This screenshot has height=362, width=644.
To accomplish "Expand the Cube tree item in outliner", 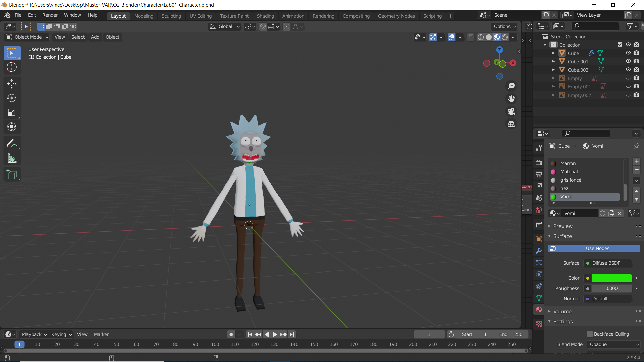I will [553, 53].
